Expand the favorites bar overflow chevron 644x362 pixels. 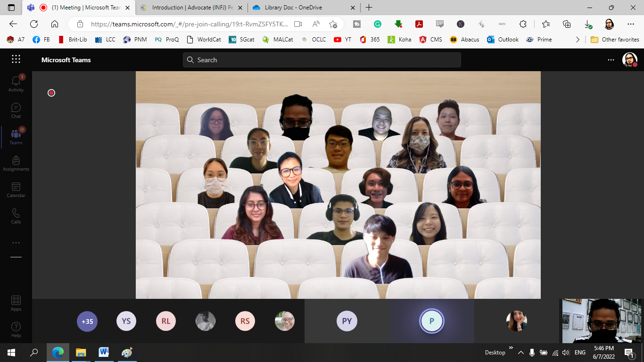click(x=578, y=40)
